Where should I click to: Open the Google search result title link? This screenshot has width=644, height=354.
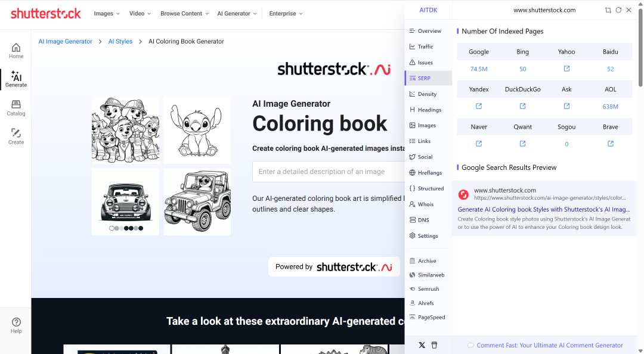click(x=544, y=209)
